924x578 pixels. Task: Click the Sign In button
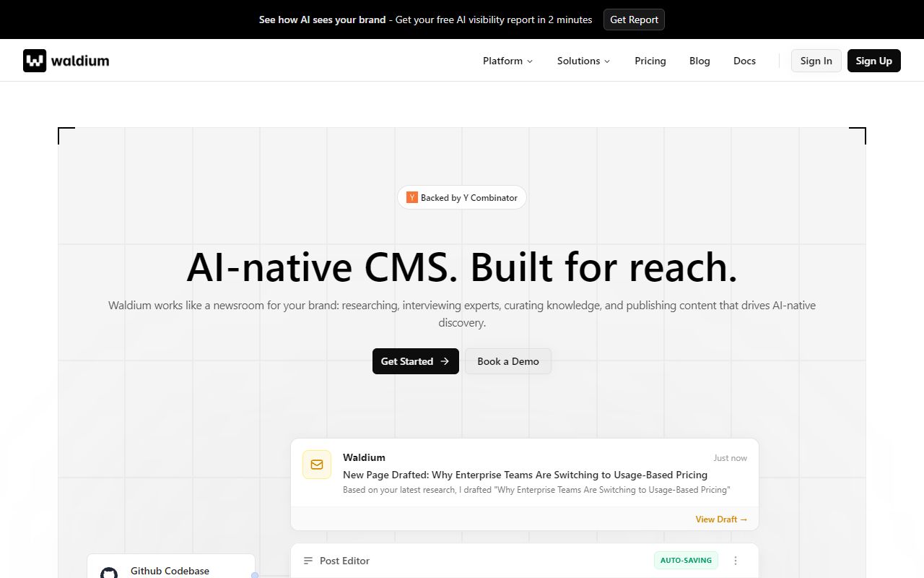(816, 61)
